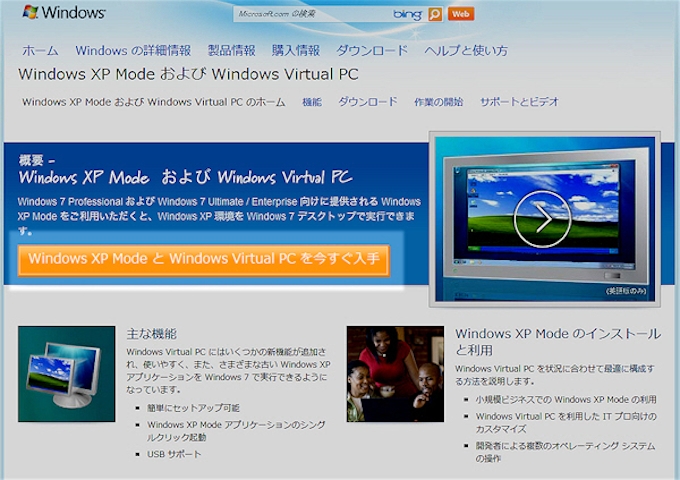The height and width of the screenshot is (480, 680).
Task: Open the ホーム menu item
Action: (40, 50)
